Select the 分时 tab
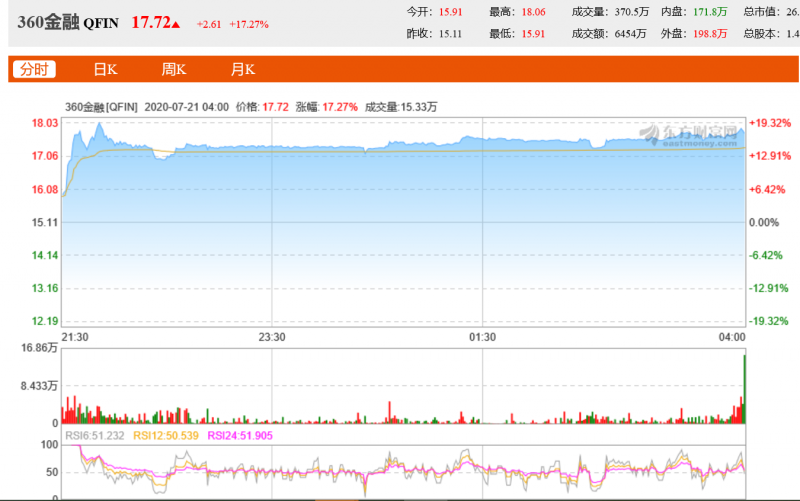800x501 pixels. coord(34,69)
